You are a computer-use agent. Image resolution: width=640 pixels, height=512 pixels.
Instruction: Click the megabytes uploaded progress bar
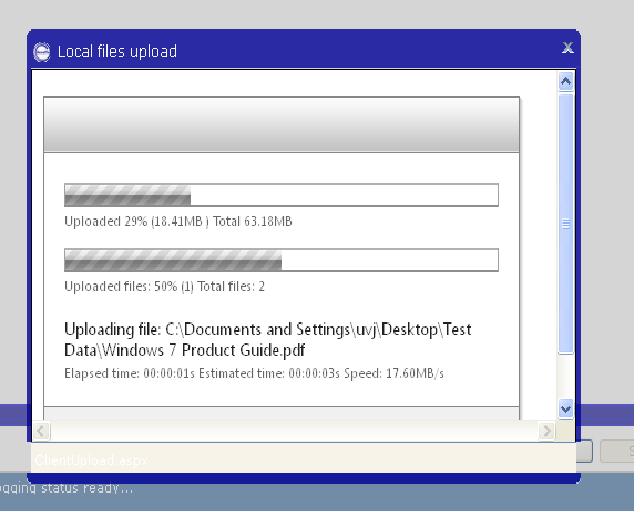(x=281, y=195)
